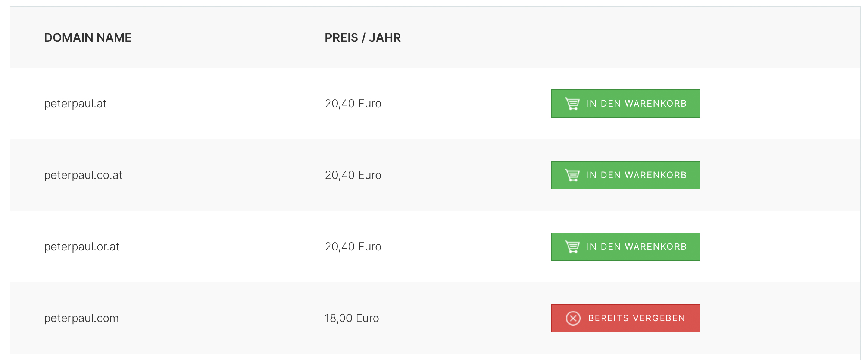Click the red BEREITS VERGEBEN label
The image size is (868, 360).
click(637, 318)
